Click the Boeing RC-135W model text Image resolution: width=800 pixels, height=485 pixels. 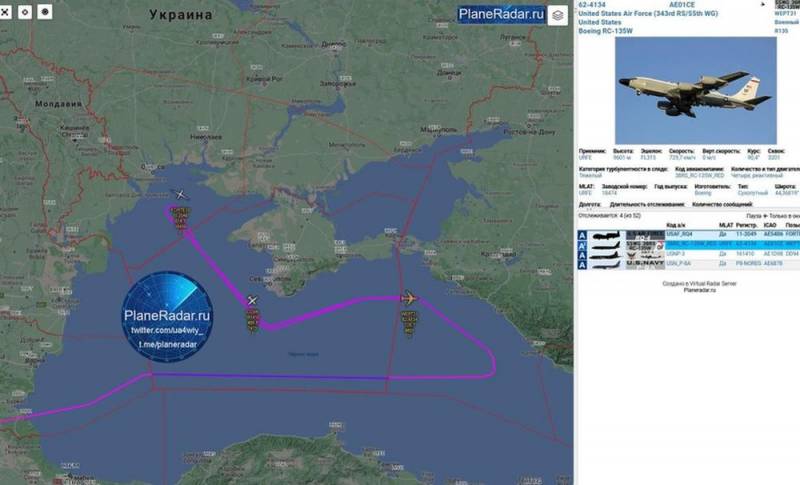pos(605,31)
